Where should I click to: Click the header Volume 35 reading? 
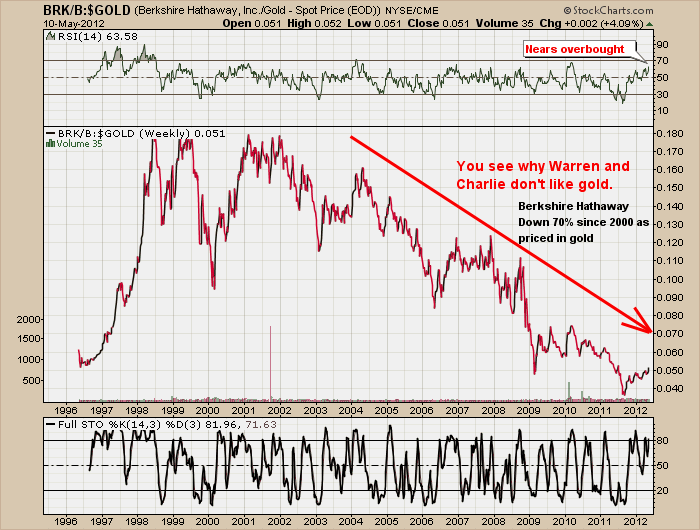pos(504,23)
